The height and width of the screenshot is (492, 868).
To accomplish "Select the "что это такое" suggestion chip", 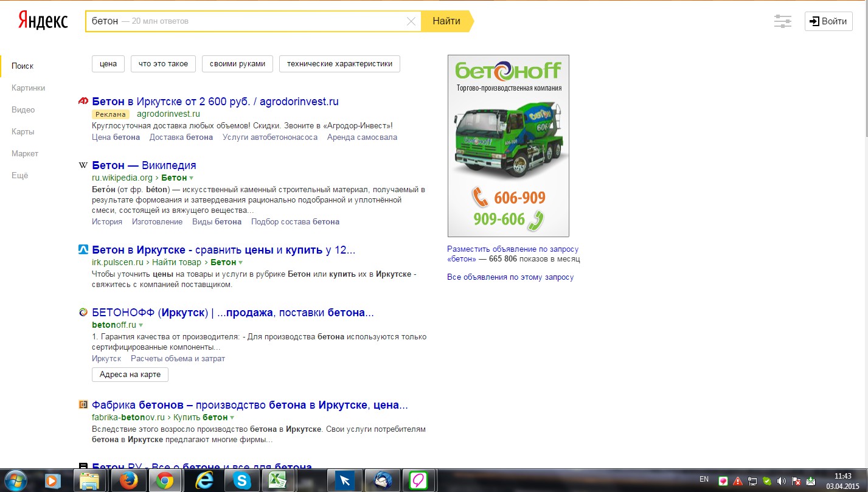I will (x=163, y=64).
